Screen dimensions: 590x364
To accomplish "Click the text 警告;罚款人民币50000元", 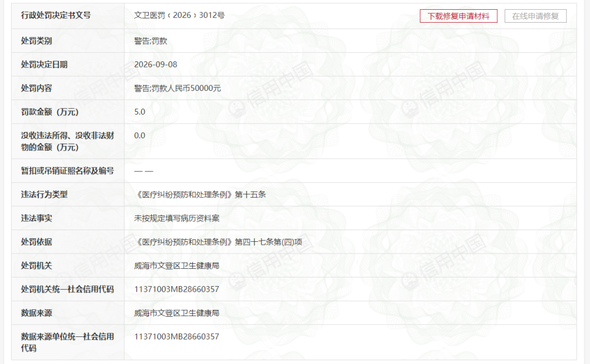I will (178, 88).
